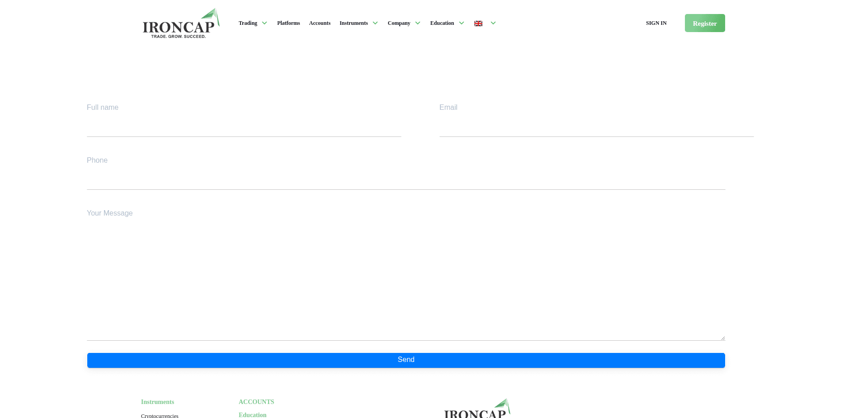Screen dimensions: 868x418
Task: Click the IRONCAP header logo
Action: (180, 23)
